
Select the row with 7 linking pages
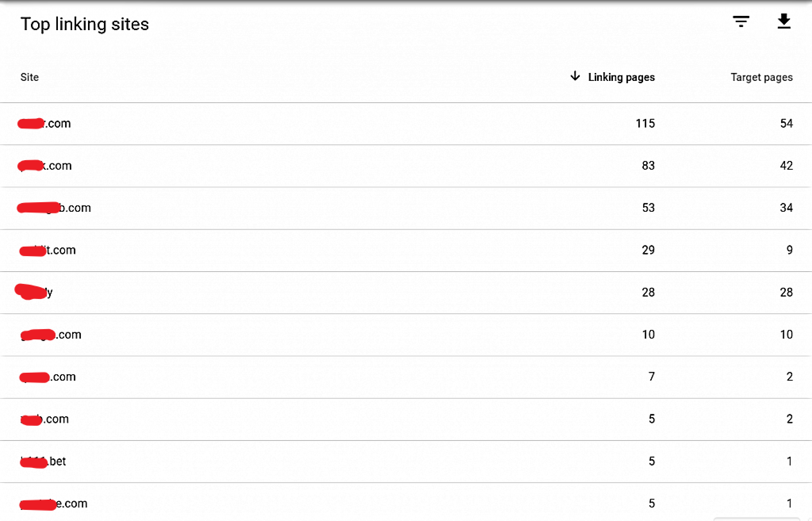(406, 377)
